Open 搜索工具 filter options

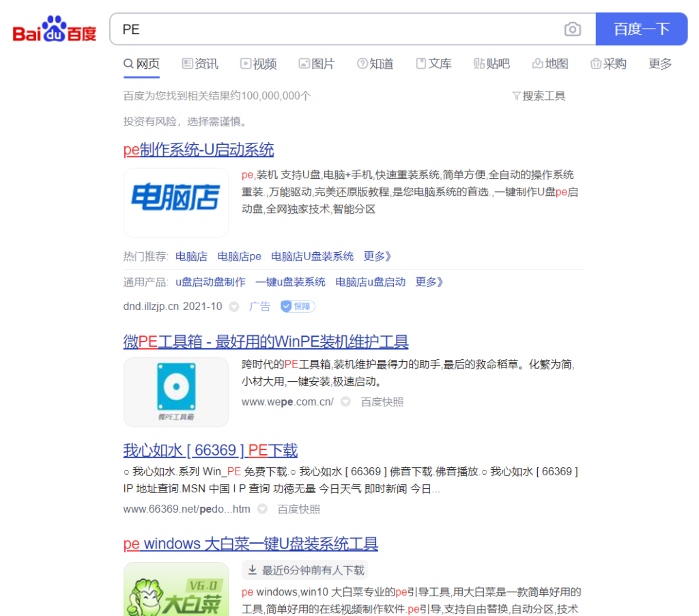539,96
